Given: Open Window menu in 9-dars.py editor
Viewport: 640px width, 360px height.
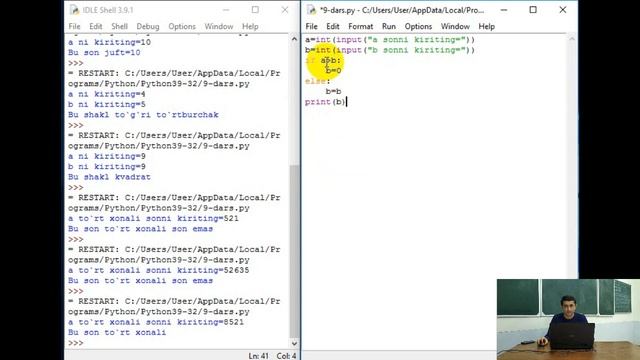Looking at the screenshot, I should [x=455, y=27].
